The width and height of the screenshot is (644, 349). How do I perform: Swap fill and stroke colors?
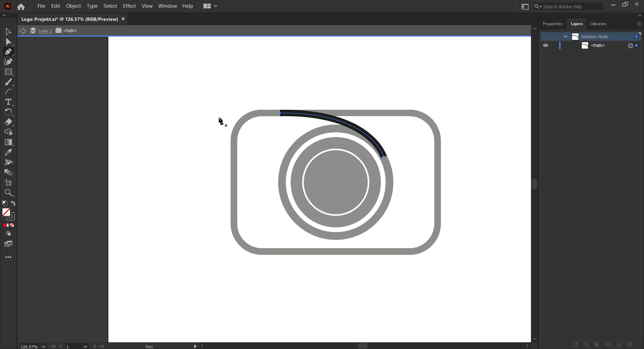click(x=13, y=203)
